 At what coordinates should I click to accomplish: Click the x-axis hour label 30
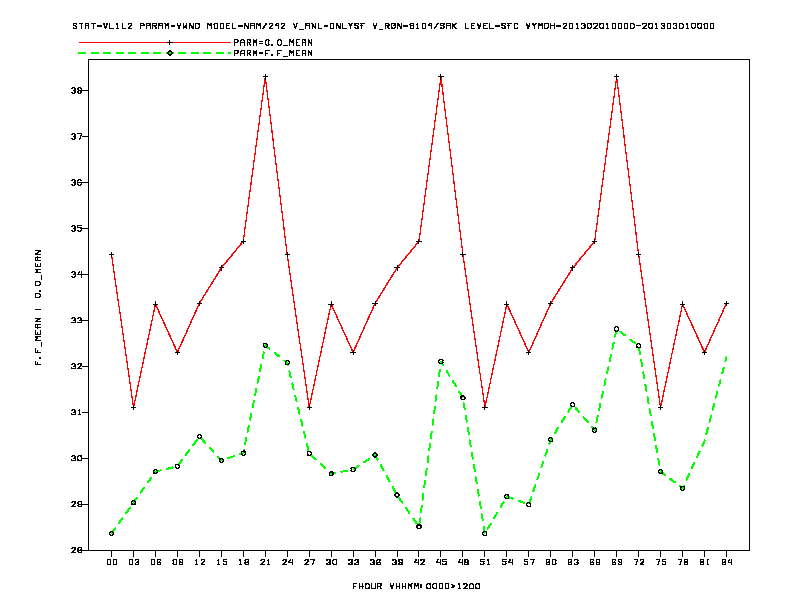pyautogui.click(x=331, y=562)
